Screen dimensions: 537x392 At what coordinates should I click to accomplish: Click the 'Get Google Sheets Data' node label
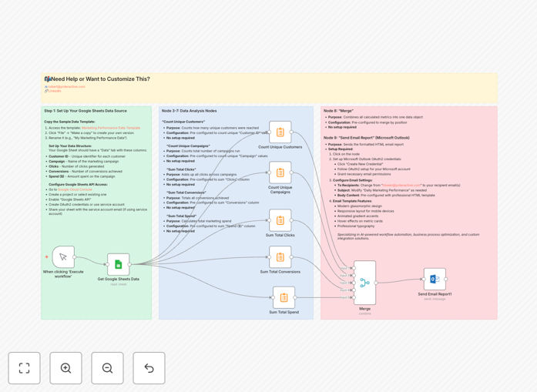(118, 279)
